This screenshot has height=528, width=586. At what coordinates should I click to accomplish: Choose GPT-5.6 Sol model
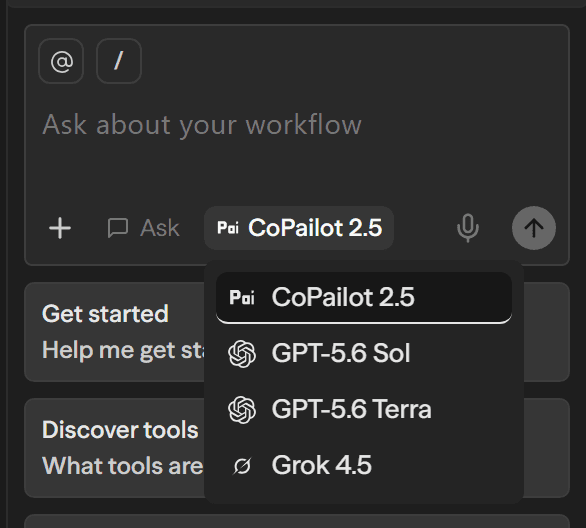364,353
